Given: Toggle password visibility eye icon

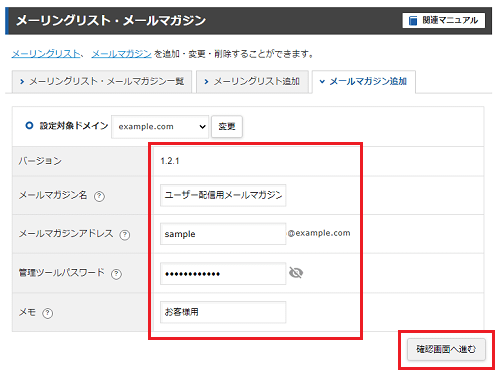Looking at the screenshot, I should (x=296, y=273).
